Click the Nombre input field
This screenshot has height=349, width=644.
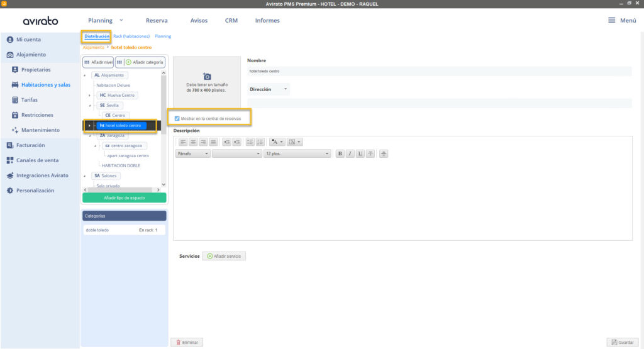[439, 72]
